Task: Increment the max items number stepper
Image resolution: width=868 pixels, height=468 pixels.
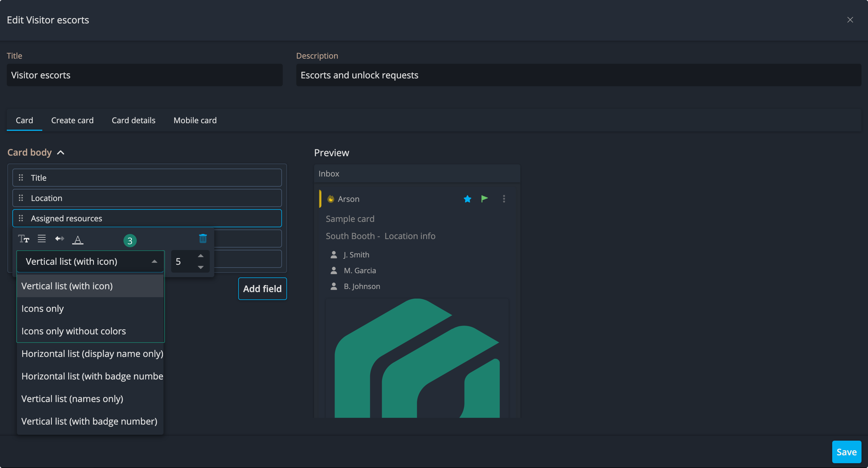Action: click(201, 256)
